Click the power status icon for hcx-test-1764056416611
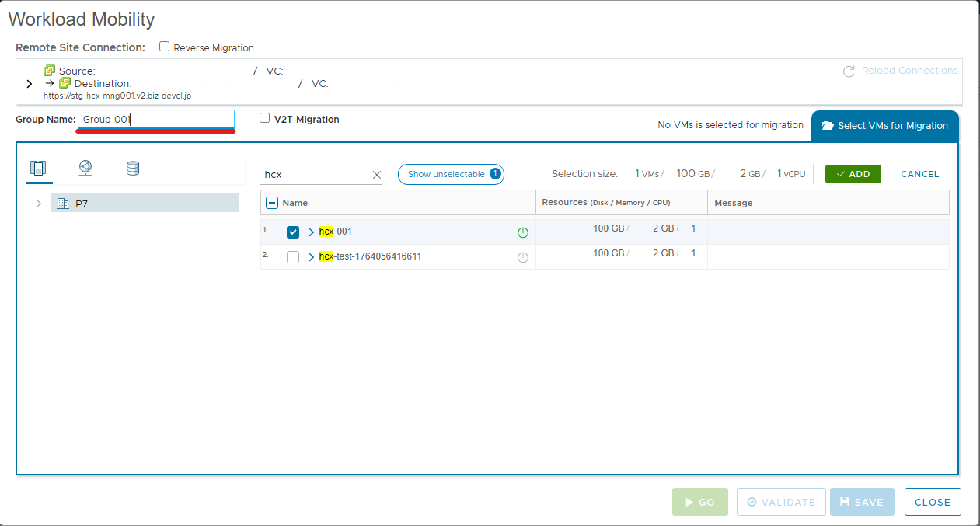This screenshot has width=980, height=526. [x=523, y=257]
